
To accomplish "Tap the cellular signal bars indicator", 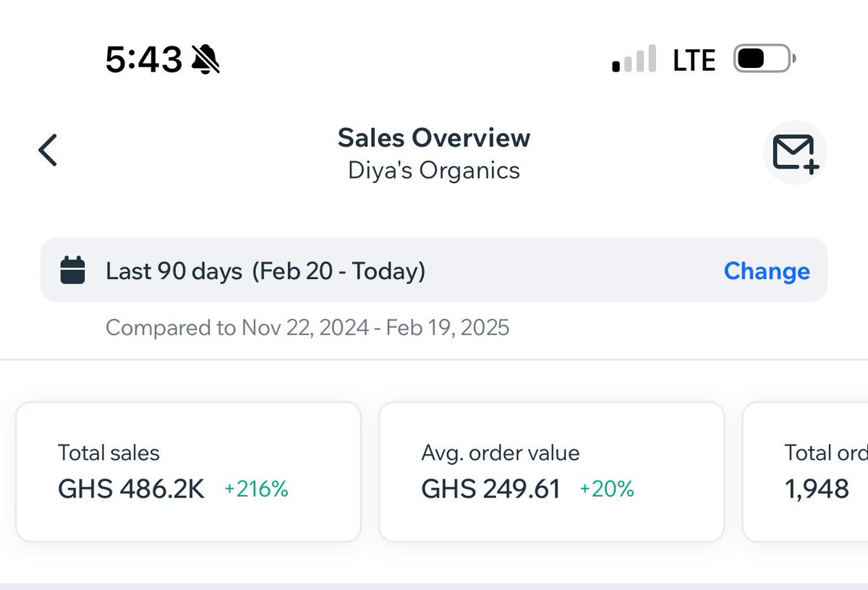I will 634,59.
